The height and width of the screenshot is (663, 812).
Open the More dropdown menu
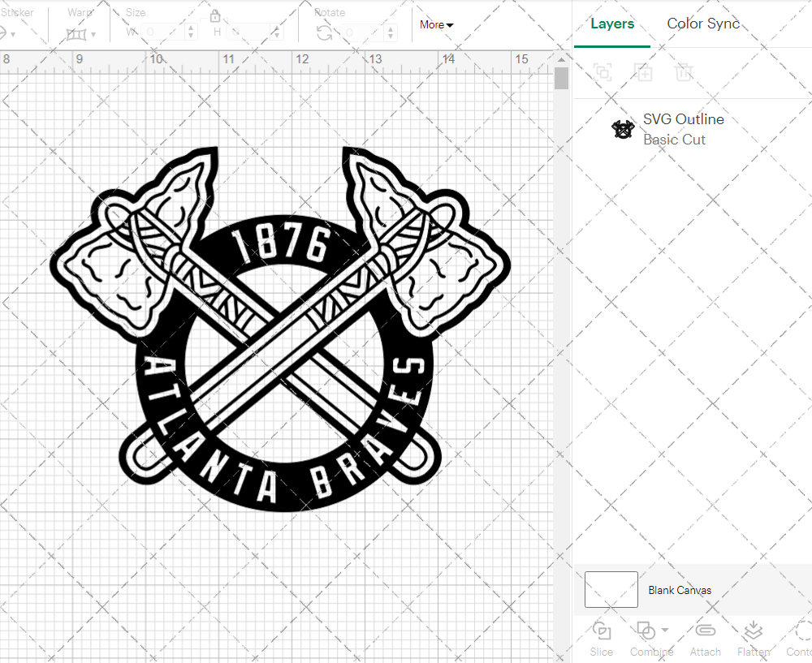click(x=436, y=24)
